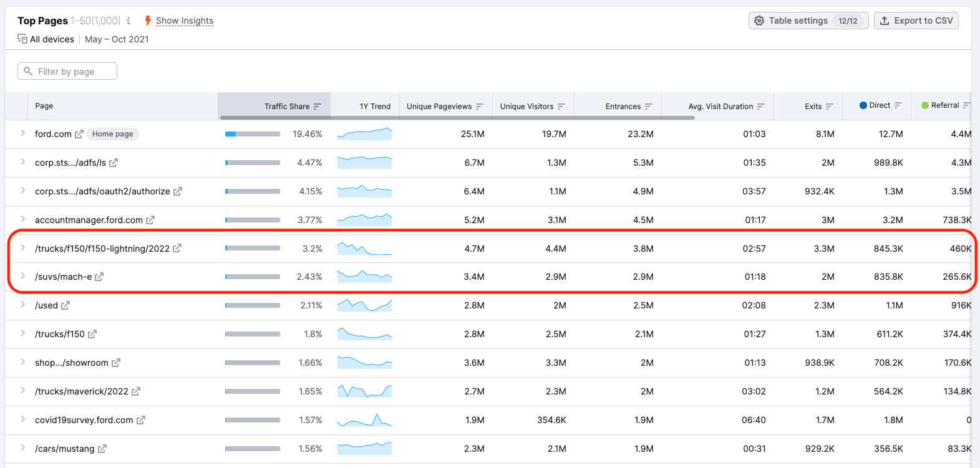Image resolution: width=980 pixels, height=468 pixels.
Task: Open /suvs/mach-e external link icon
Action: [99, 277]
